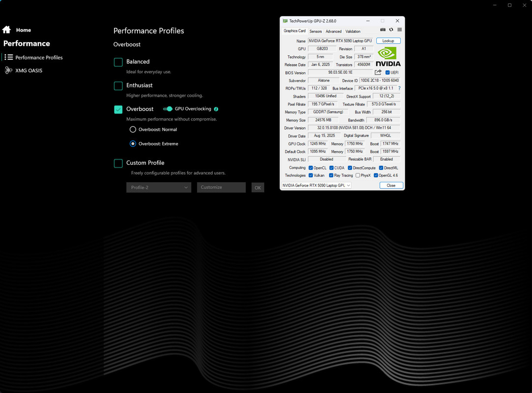This screenshot has height=393, width=532.
Task: Click the Memory Type GDDR7 (Samsung) value
Action: [x=328, y=112]
